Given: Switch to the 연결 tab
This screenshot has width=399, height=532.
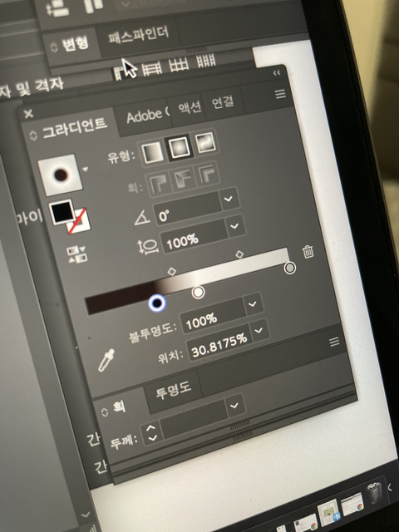Looking at the screenshot, I should click(222, 101).
